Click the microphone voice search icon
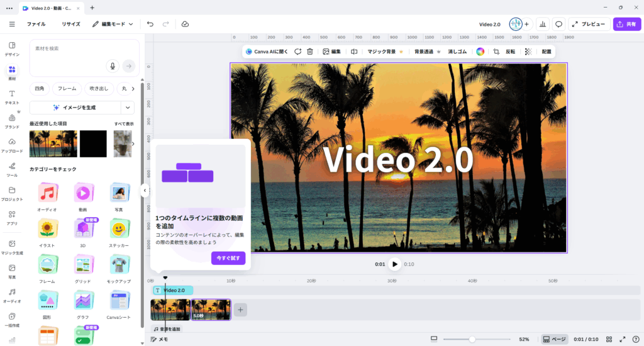Screen dimensions: 644x346 click(x=113, y=66)
